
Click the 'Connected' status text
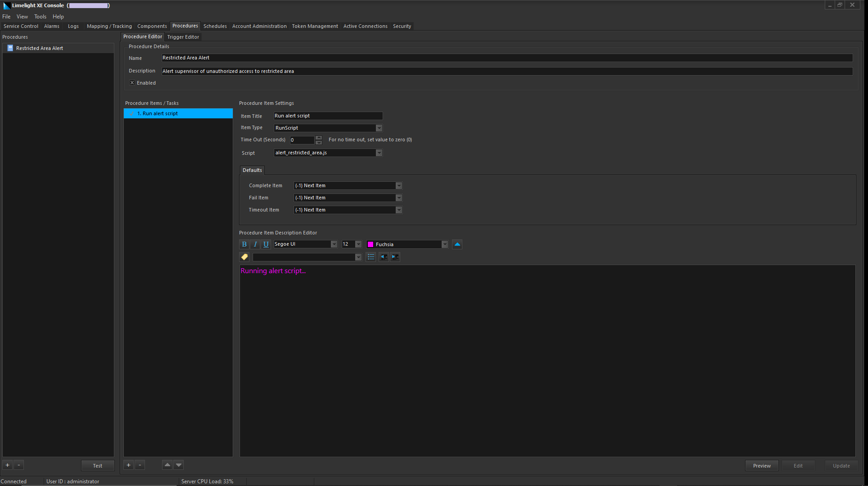14,481
